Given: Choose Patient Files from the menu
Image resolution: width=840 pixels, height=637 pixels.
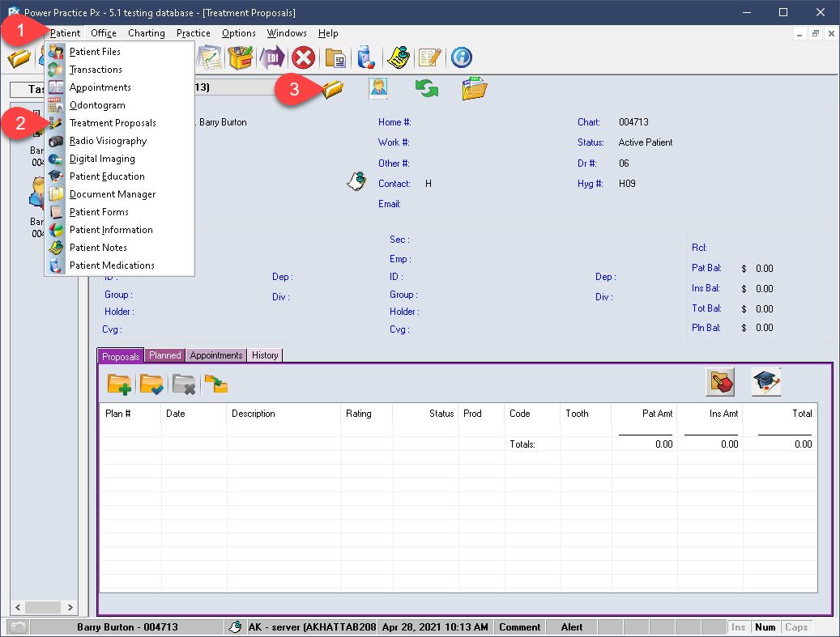Looking at the screenshot, I should (x=119, y=52).
